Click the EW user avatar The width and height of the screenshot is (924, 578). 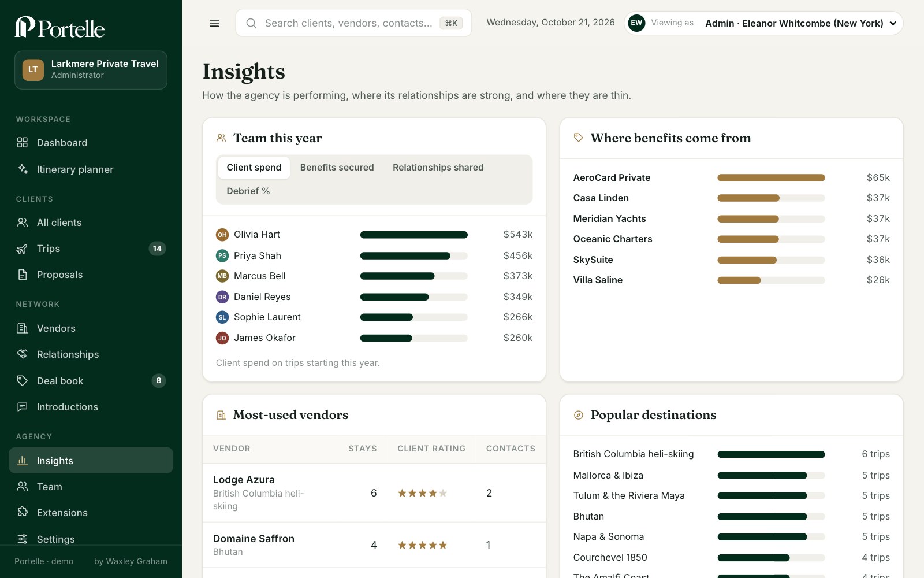pos(636,23)
